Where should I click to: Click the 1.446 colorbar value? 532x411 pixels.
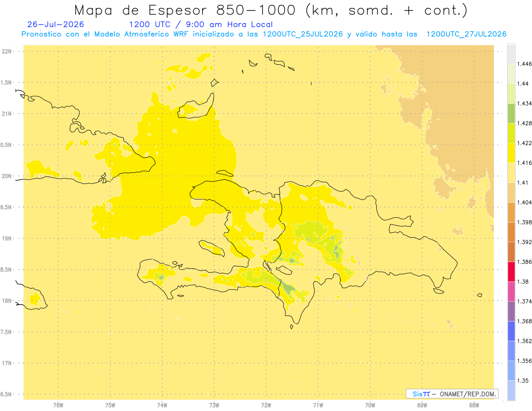coord(524,64)
